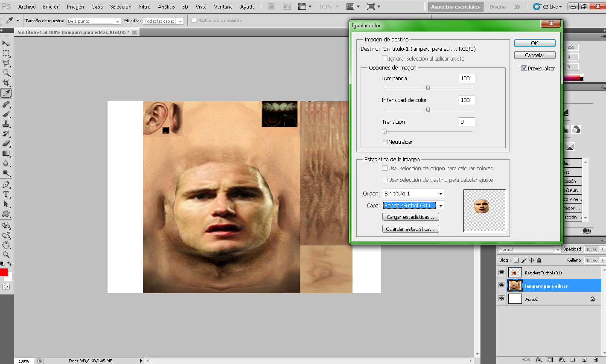Open the Capa menu

pyautogui.click(x=97, y=7)
